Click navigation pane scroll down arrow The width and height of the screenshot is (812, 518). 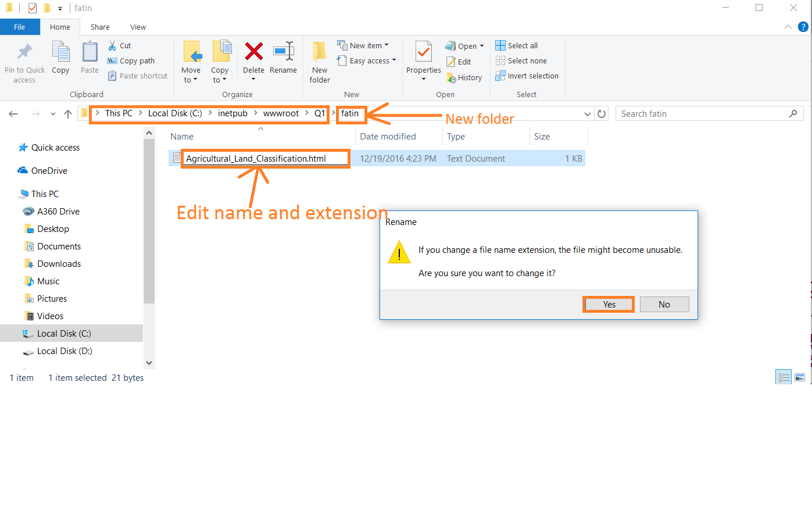[149, 363]
